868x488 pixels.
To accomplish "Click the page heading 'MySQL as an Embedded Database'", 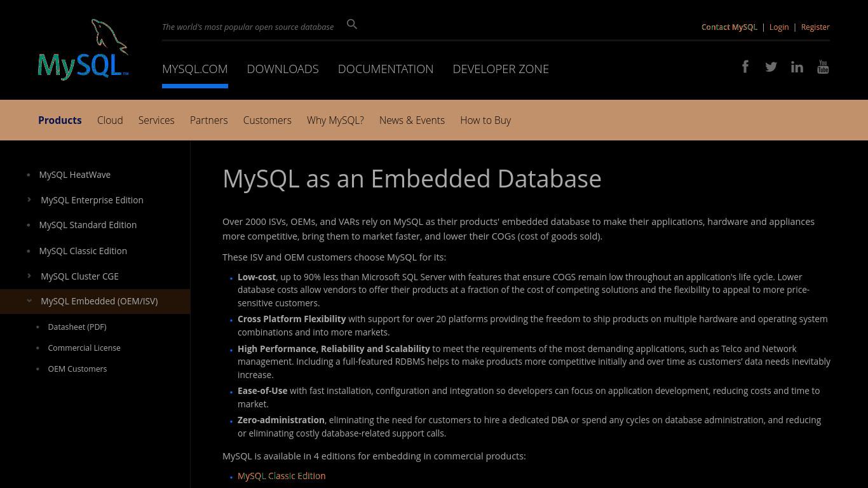I will [x=412, y=179].
